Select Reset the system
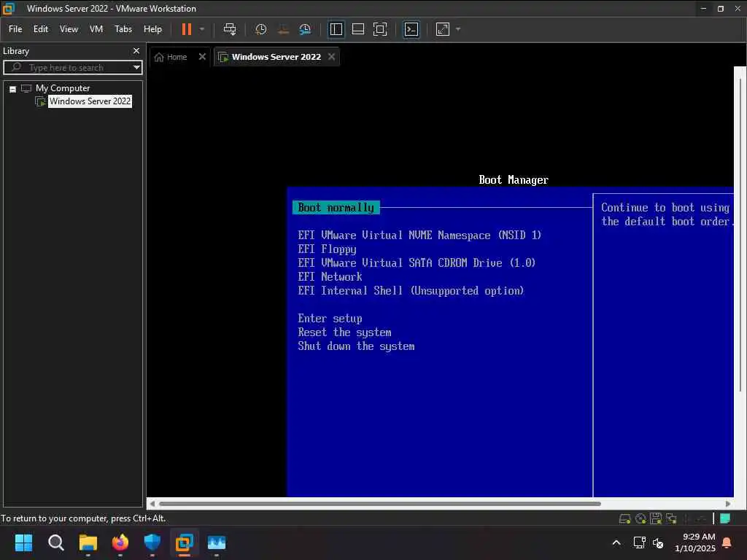 [x=344, y=332]
